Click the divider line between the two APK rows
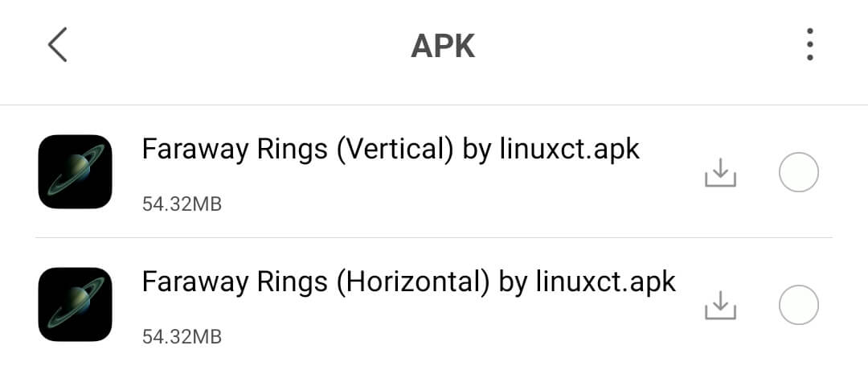 pos(434,237)
